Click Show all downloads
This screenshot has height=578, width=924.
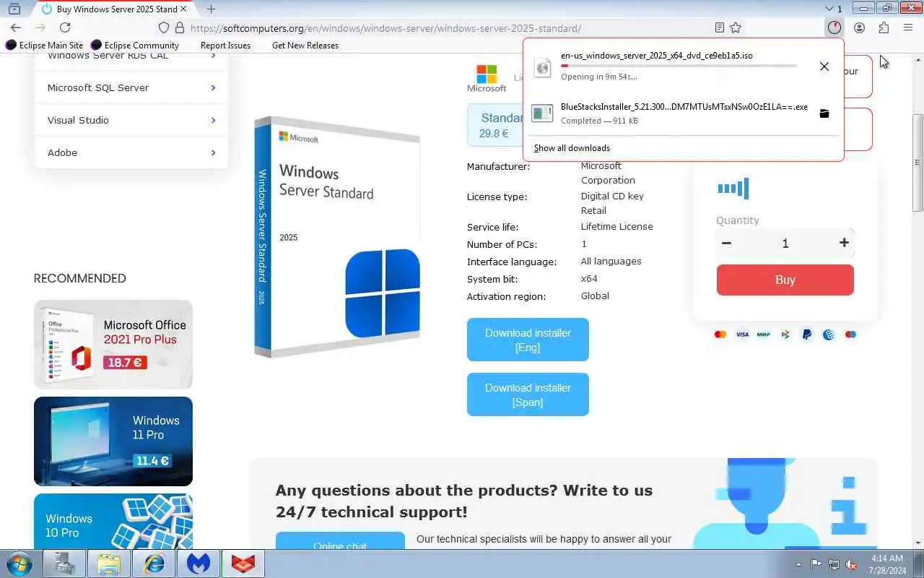(x=572, y=148)
